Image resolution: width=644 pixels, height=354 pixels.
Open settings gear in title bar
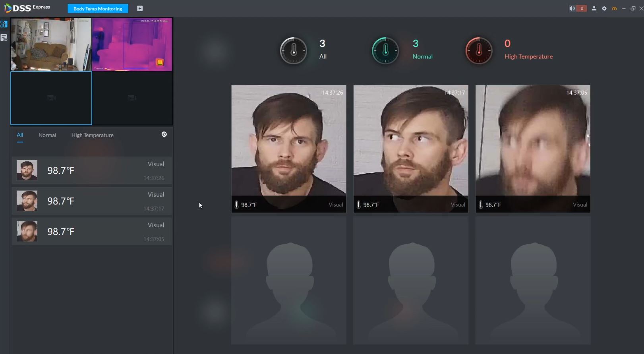point(604,8)
